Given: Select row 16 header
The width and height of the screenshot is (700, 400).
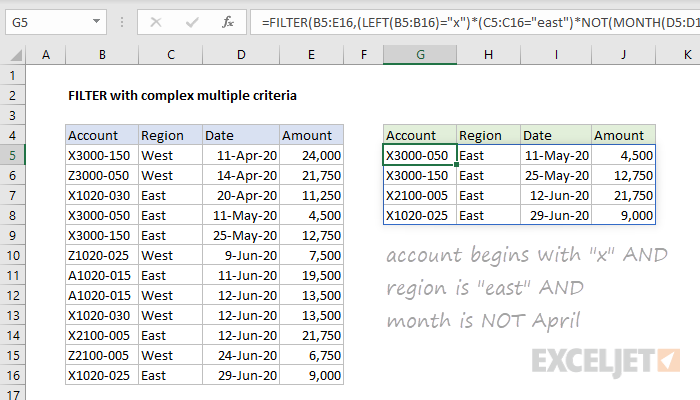Looking at the screenshot, I should [x=12, y=375].
